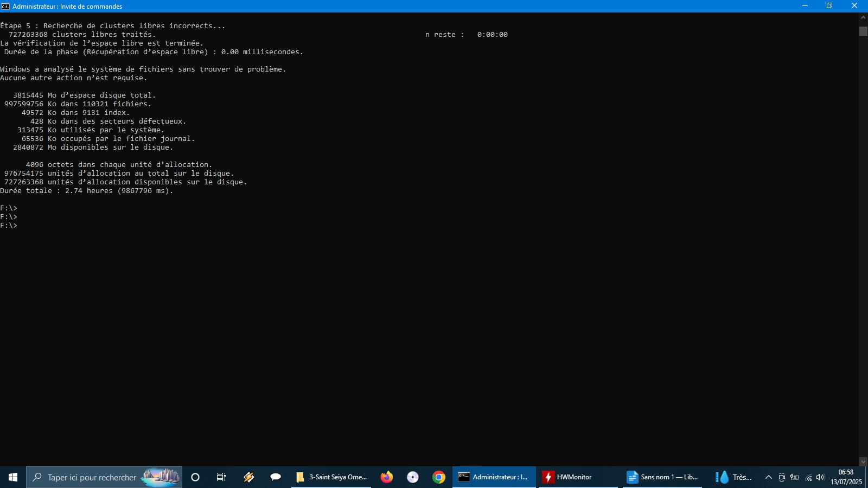Open Google Chrome from the taskbar

[x=439, y=477]
